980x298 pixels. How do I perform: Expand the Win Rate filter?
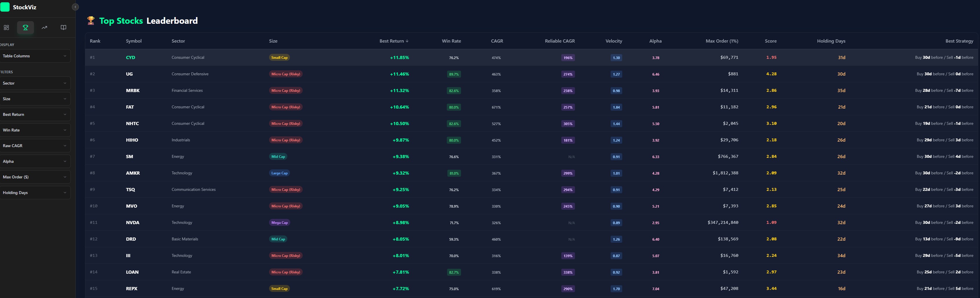coord(35,130)
